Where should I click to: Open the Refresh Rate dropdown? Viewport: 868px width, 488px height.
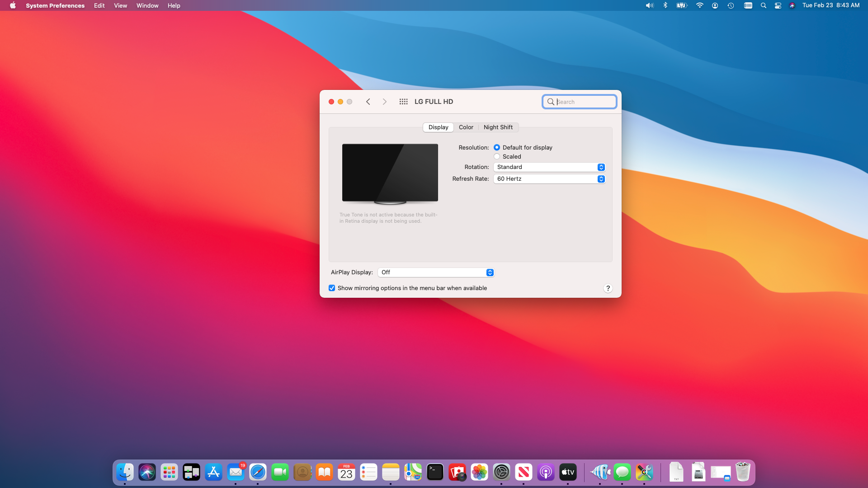(x=549, y=179)
